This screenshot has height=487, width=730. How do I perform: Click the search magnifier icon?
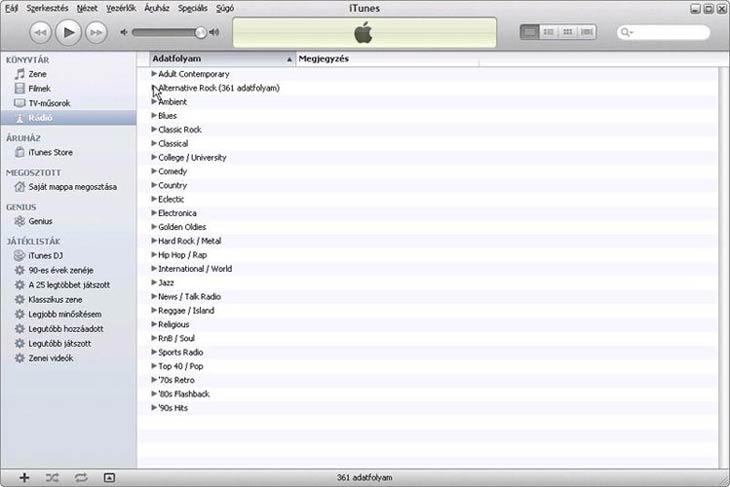[626, 32]
